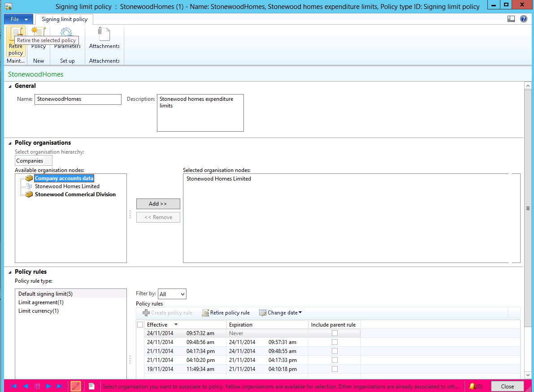Select Limit currency(1) rule type
The width and height of the screenshot is (534, 392).
[x=71, y=310]
